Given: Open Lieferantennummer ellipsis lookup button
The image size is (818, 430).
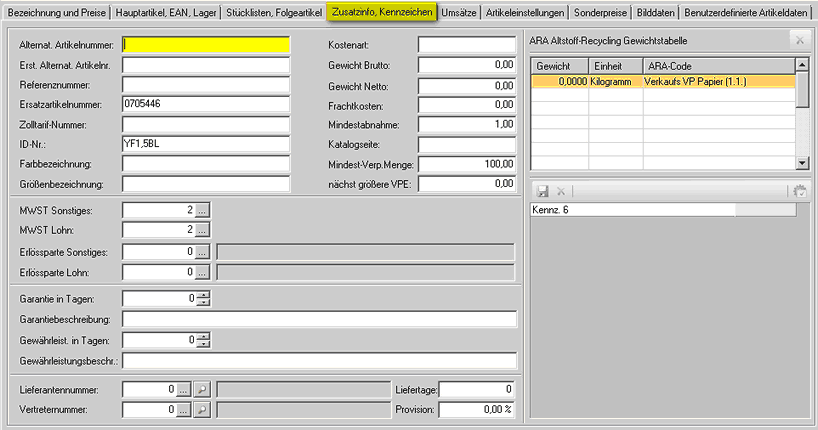Looking at the screenshot, I should [183, 389].
